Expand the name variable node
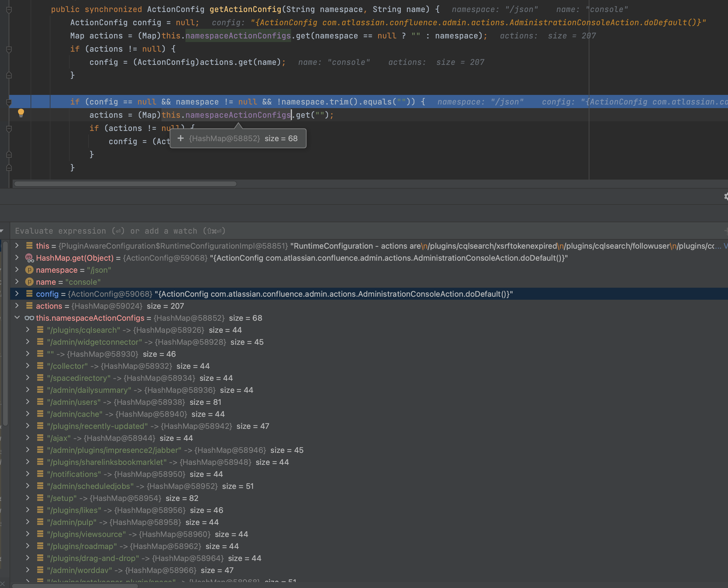Screen dimensions: 728x588 (17, 282)
